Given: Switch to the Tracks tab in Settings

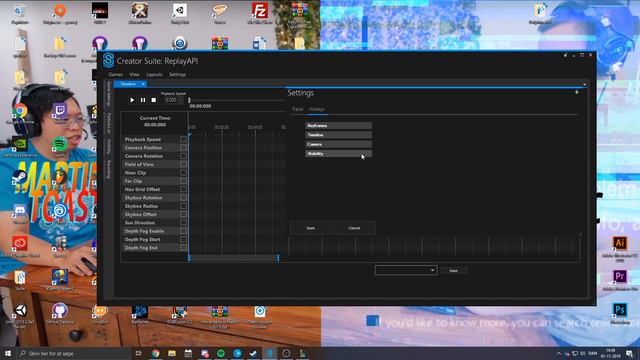Looking at the screenshot, I should coord(298,109).
